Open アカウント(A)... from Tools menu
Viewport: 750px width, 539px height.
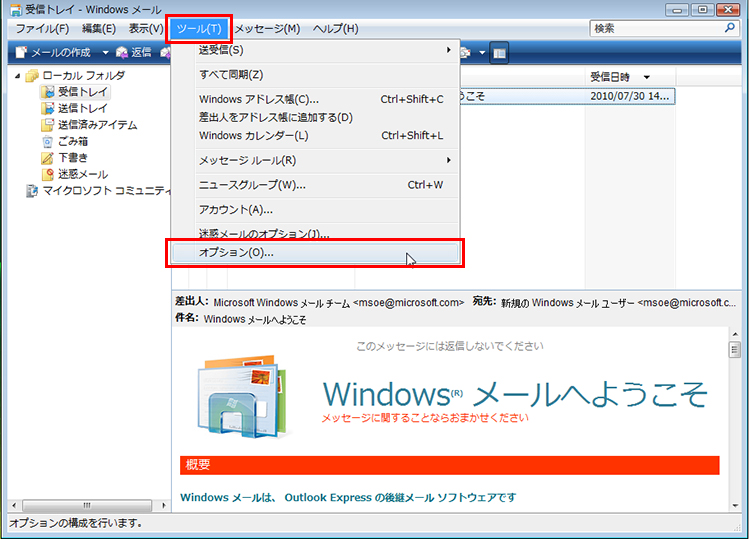(x=316, y=209)
